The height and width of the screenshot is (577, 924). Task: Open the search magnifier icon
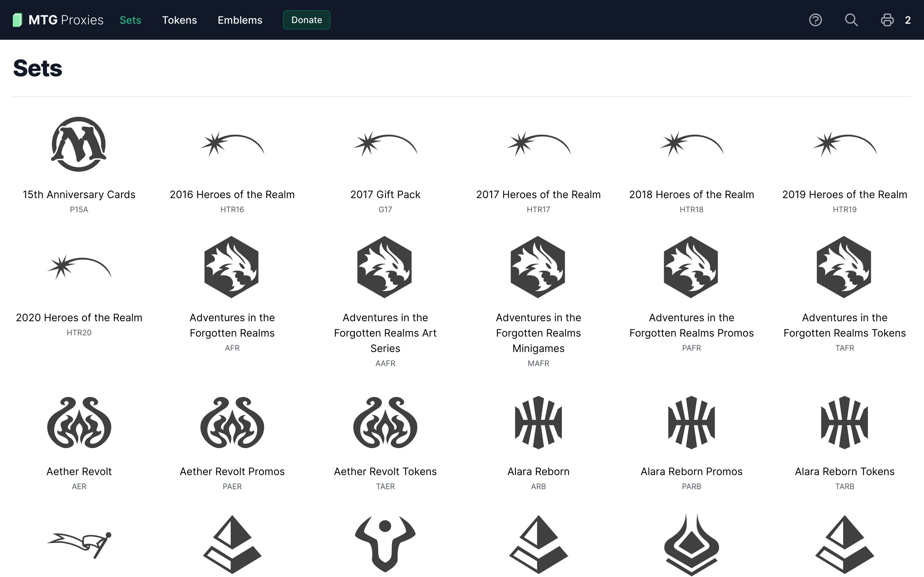(x=851, y=20)
